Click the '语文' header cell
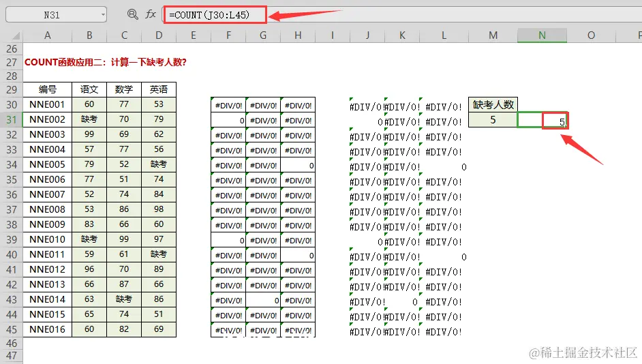 pyautogui.click(x=89, y=89)
